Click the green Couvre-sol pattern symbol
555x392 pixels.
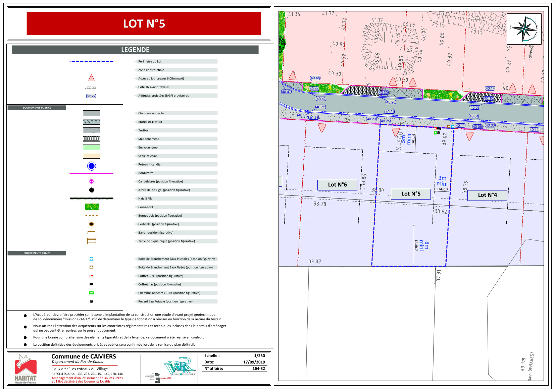(x=92, y=207)
